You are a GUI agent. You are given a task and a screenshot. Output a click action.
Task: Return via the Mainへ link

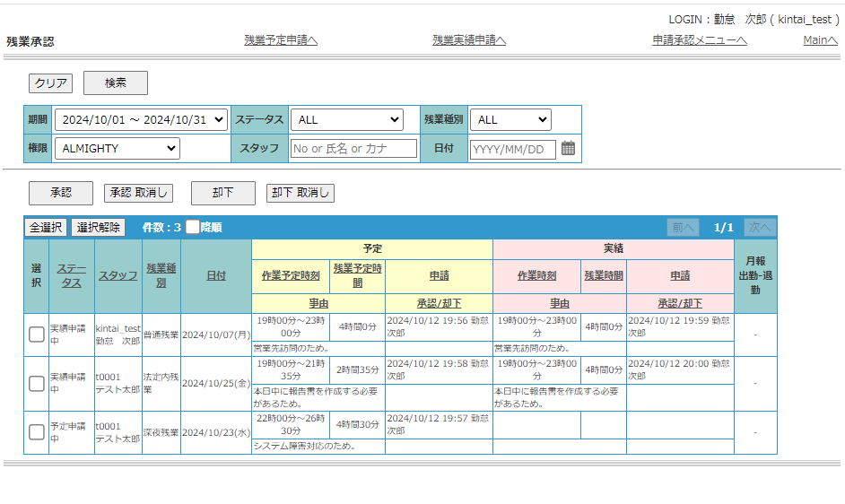coord(820,39)
